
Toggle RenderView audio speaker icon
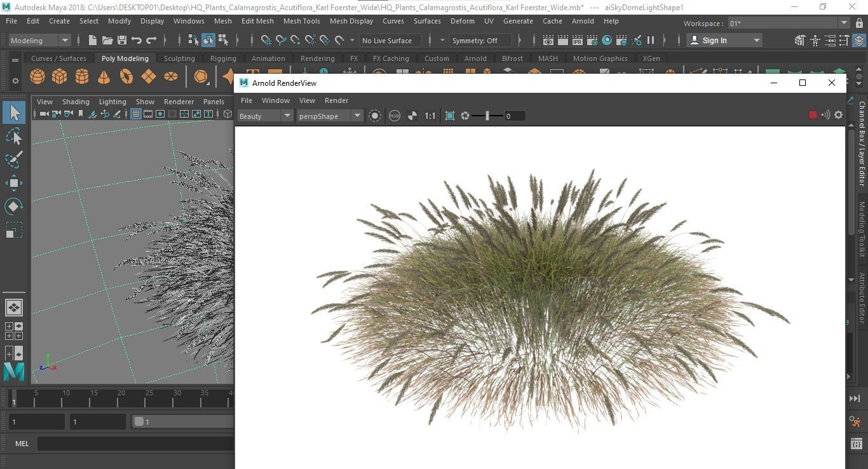[x=825, y=115]
